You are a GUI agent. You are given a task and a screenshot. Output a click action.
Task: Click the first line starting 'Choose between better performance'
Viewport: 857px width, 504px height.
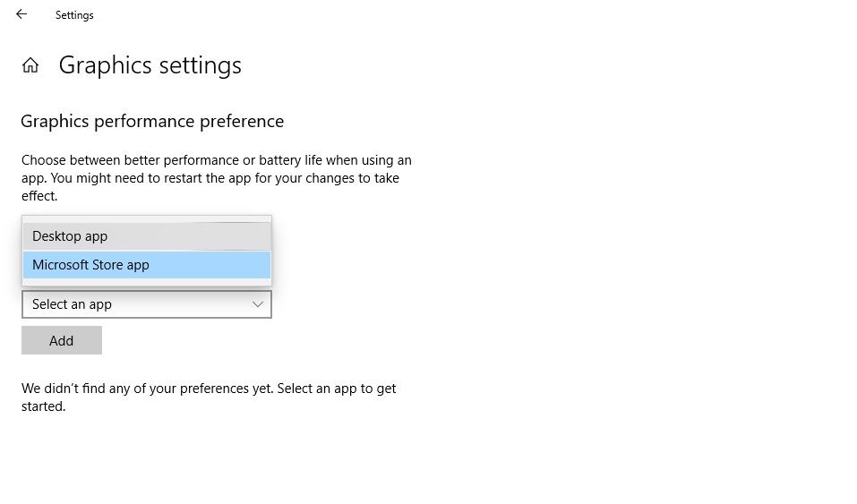(217, 160)
